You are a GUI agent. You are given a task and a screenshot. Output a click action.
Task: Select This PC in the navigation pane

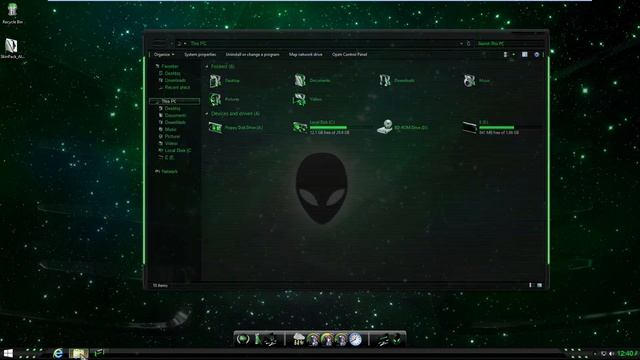174,101
